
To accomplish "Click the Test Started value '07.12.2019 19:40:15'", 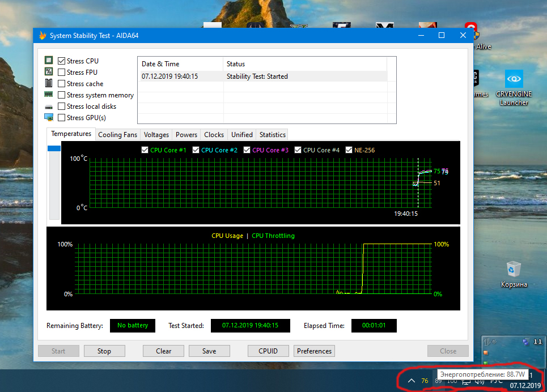I will [251, 325].
